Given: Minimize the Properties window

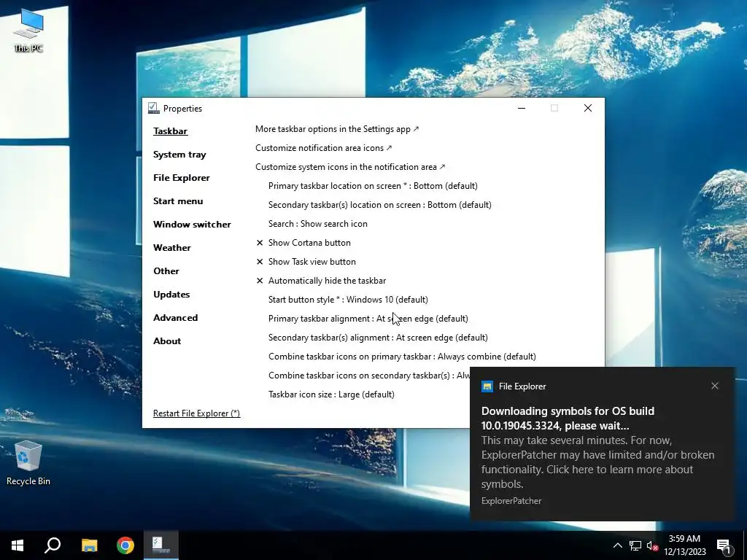Looking at the screenshot, I should tap(522, 108).
